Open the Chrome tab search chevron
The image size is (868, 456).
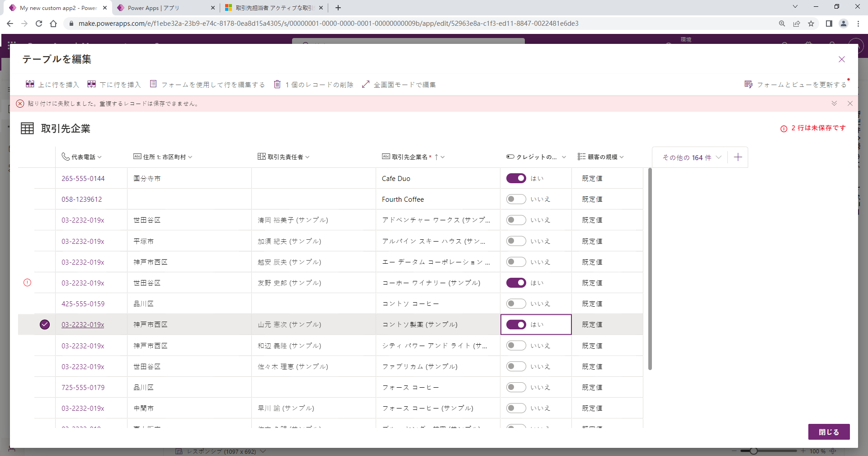pos(795,7)
